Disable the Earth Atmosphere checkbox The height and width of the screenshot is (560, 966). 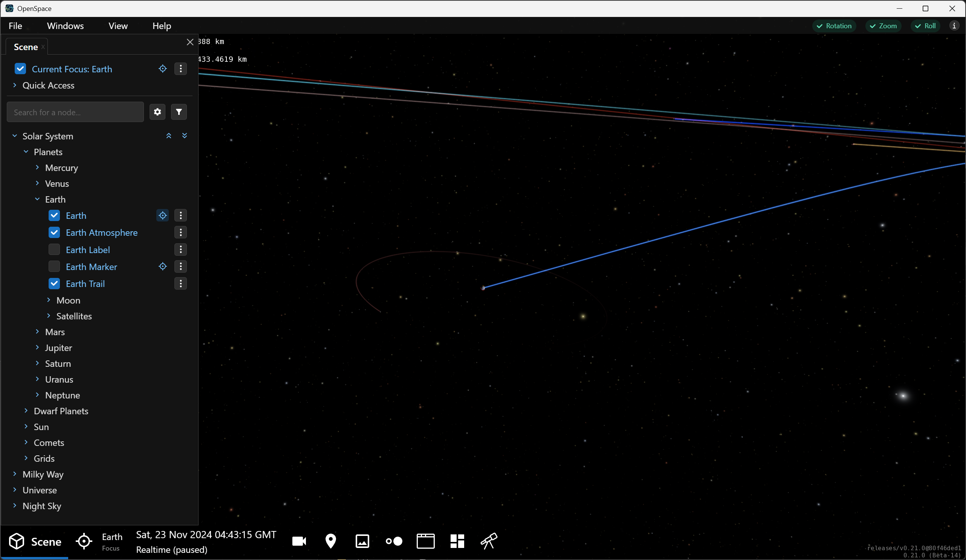point(54,232)
